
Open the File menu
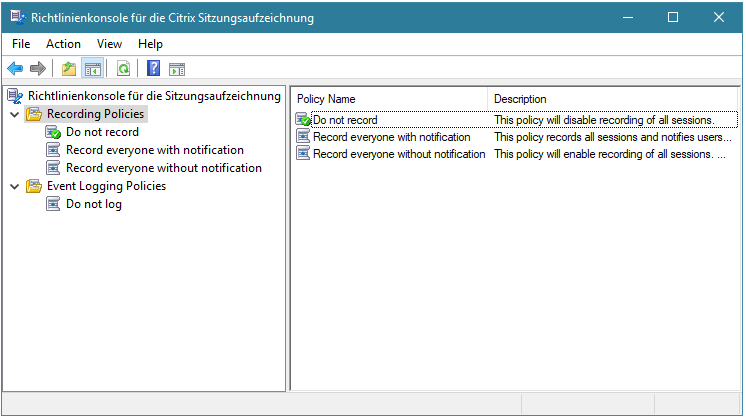coord(21,44)
